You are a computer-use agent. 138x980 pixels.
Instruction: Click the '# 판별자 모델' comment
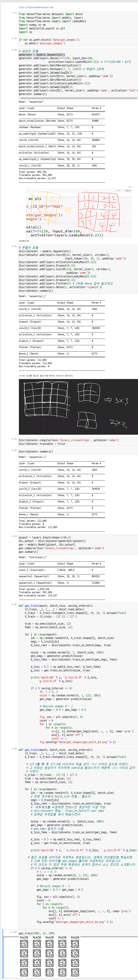(28, 248)
